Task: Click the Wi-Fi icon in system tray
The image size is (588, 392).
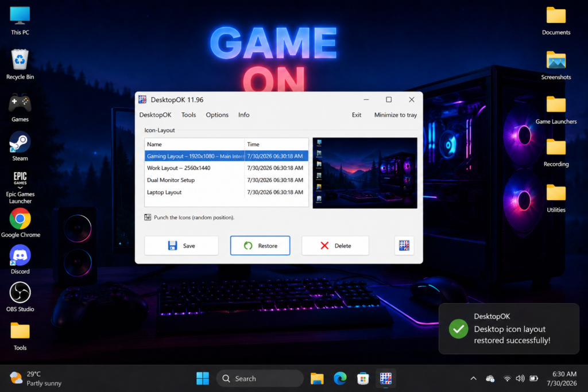Action: (507, 378)
